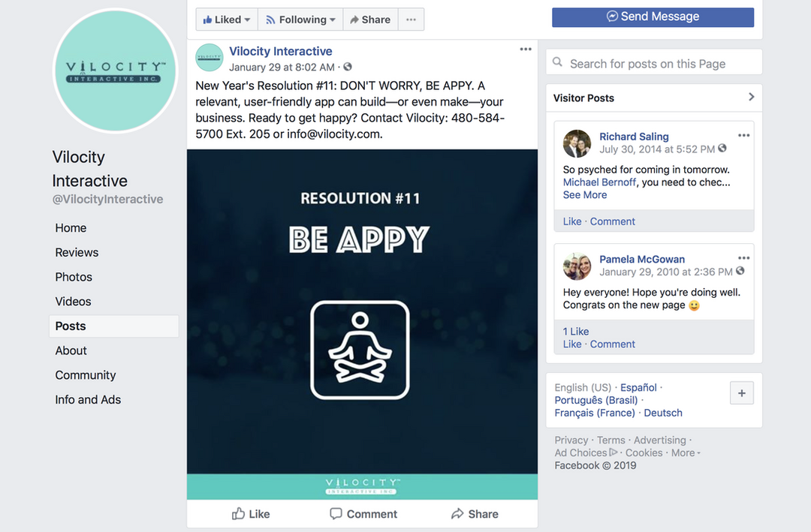
Task: Click See More on Richard's post
Action: (x=585, y=195)
